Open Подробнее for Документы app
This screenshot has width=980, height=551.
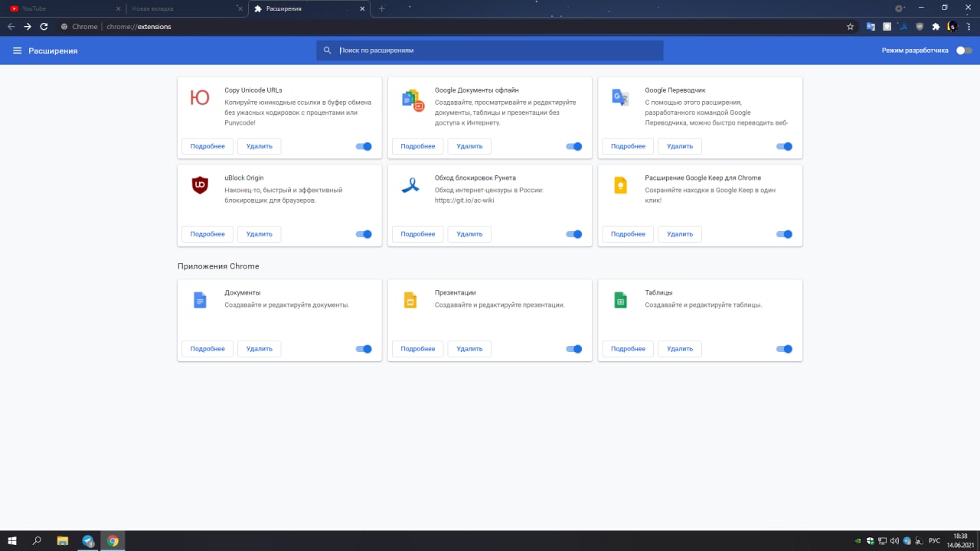tap(207, 349)
